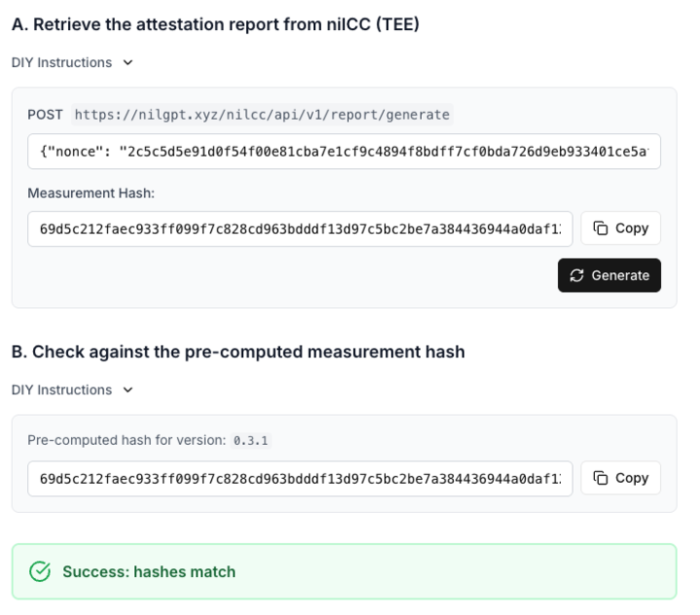
Task: Click the "Retrieve the attestation report" heading
Action: (216, 24)
